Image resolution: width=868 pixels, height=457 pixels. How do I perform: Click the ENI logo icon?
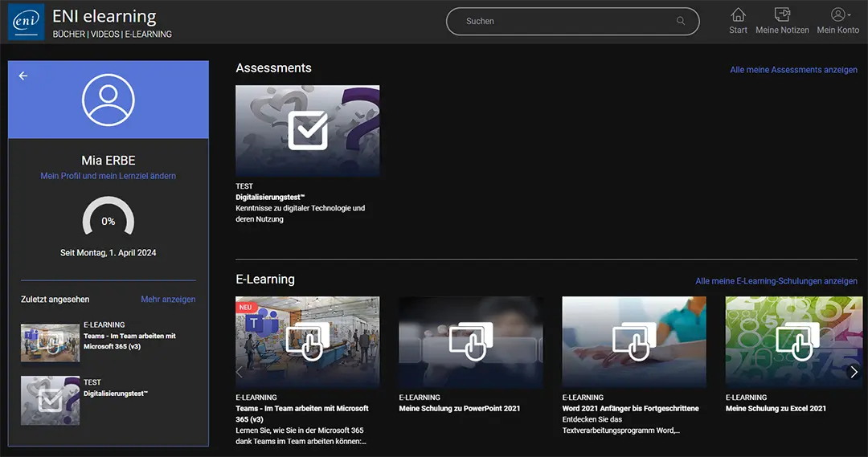click(26, 22)
